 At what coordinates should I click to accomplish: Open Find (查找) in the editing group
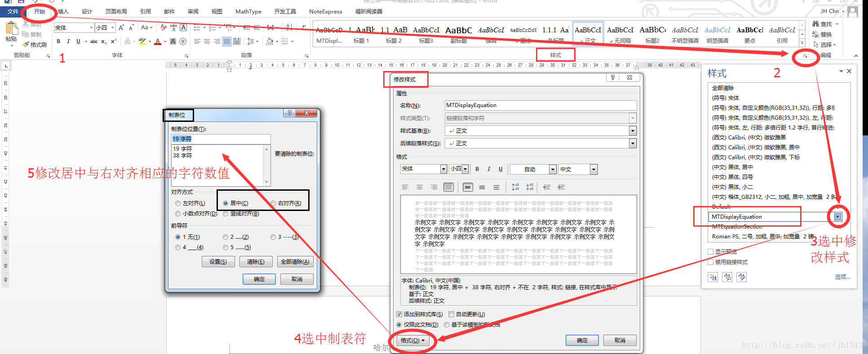[823, 24]
